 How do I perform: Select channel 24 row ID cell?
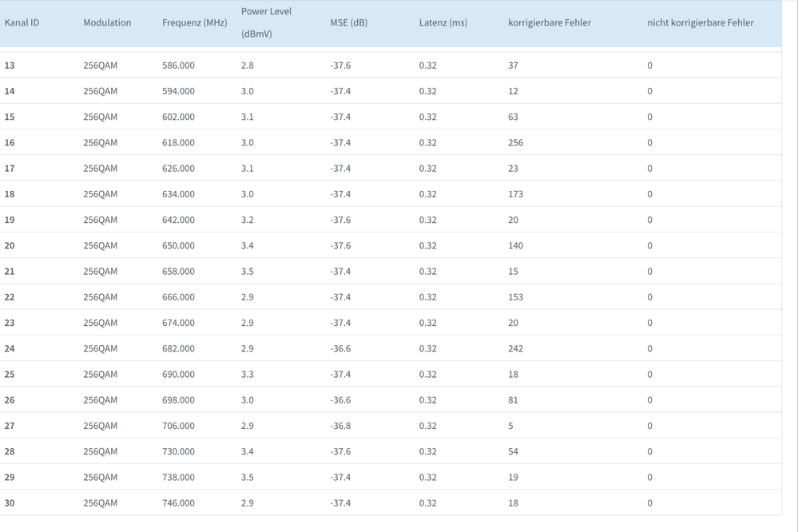click(10, 348)
